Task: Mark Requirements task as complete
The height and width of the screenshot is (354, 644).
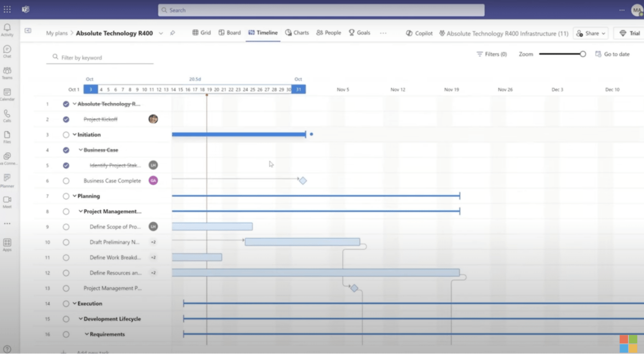Action: click(x=66, y=334)
